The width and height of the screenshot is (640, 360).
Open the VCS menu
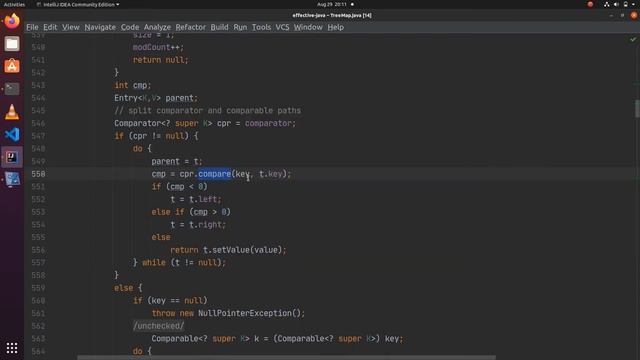282,27
